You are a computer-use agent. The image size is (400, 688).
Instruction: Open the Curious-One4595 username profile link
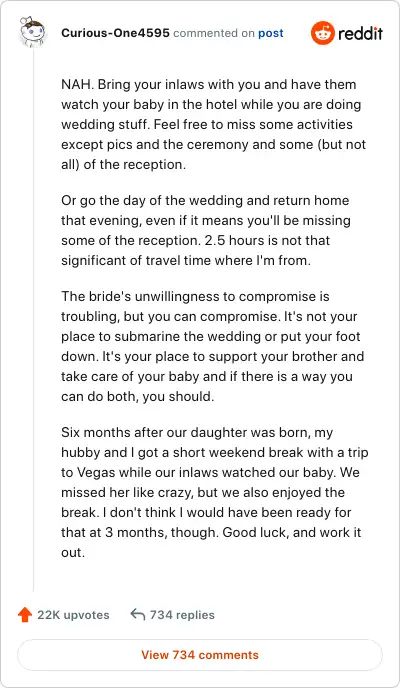(x=115, y=33)
